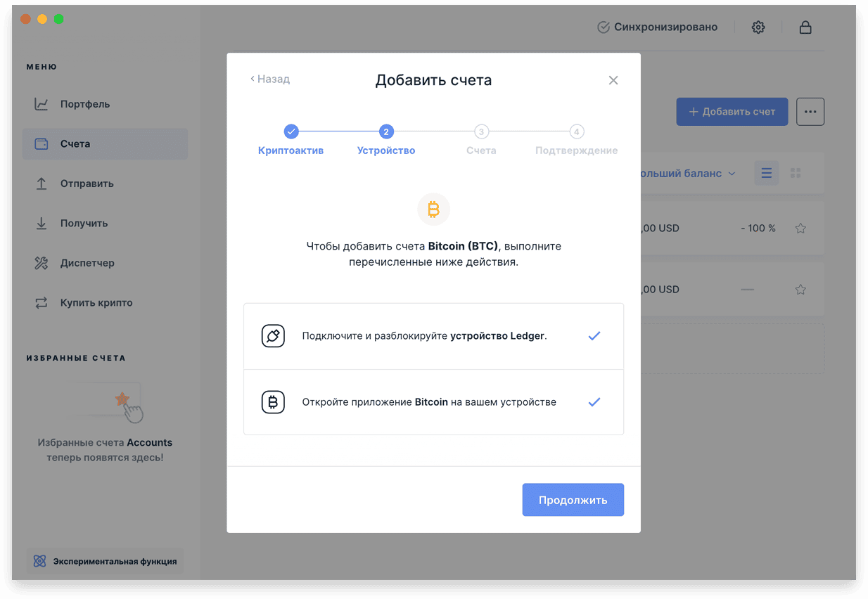This screenshot has height=599, width=868.
Task: Lock the app with padlock icon
Action: (x=805, y=27)
